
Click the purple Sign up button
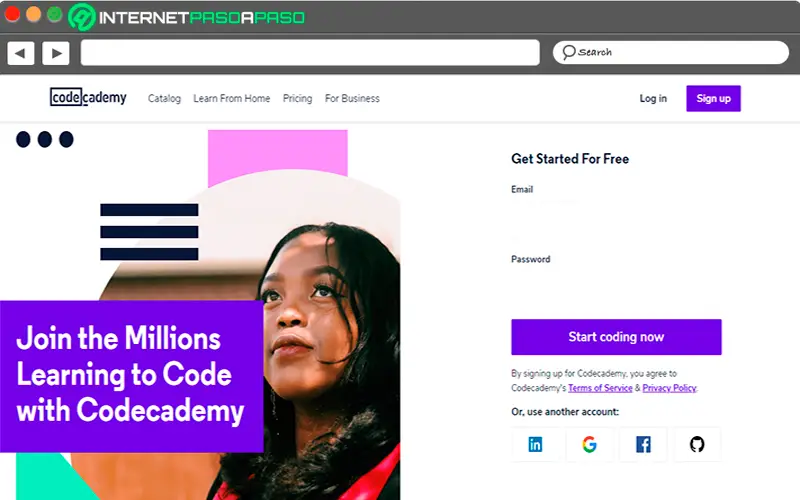(x=713, y=98)
